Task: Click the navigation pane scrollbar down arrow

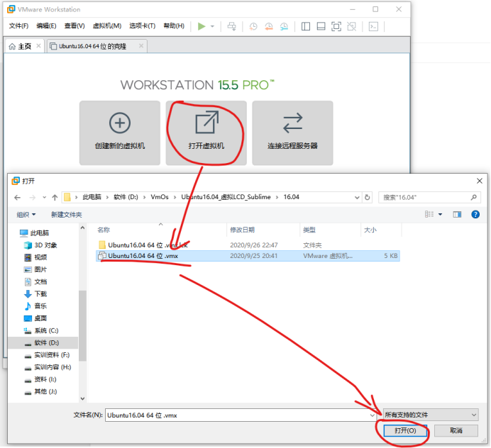Action: click(83, 398)
